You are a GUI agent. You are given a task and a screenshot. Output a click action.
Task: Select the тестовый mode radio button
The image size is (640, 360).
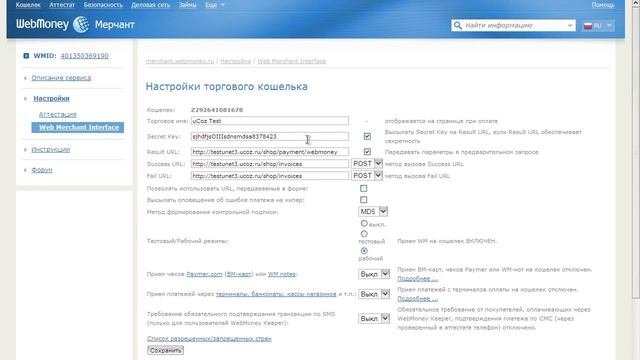(364, 234)
